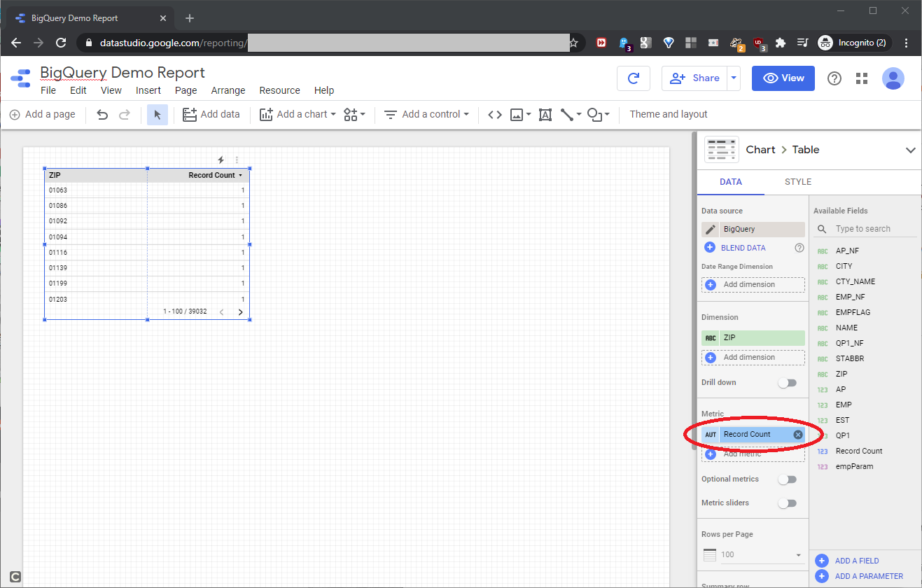
Task: Go to the next page of the table
Action: (240, 312)
